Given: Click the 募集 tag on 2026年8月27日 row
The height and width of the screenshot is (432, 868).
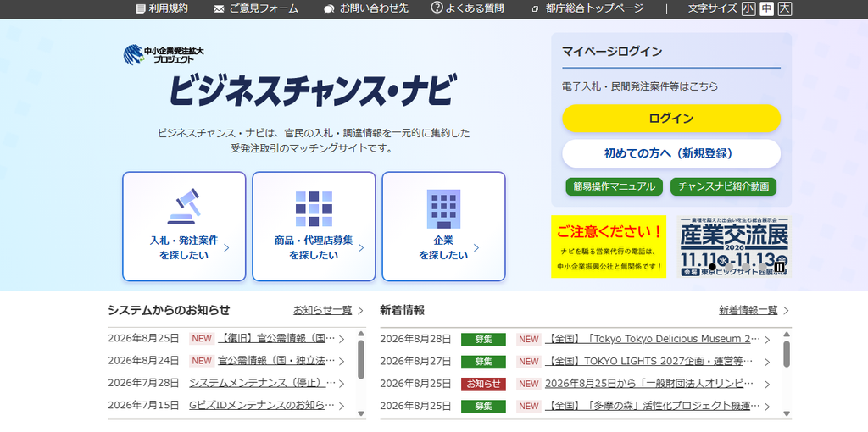Looking at the screenshot, I should click(x=483, y=362).
